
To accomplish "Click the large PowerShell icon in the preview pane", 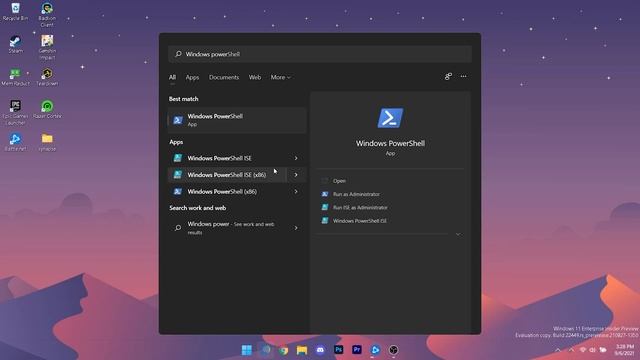I will pyautogui.click(x=390, y=118).
